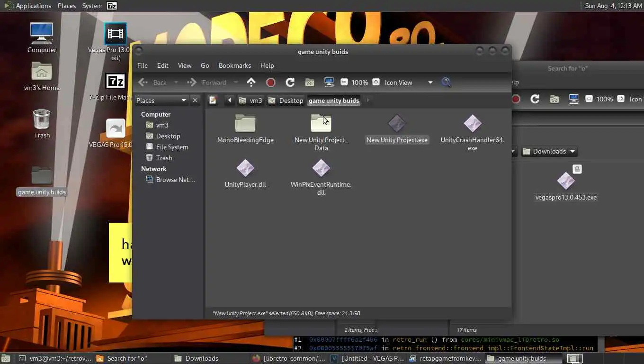Open the Places sidebar dropdown

(x=161, y=100)
